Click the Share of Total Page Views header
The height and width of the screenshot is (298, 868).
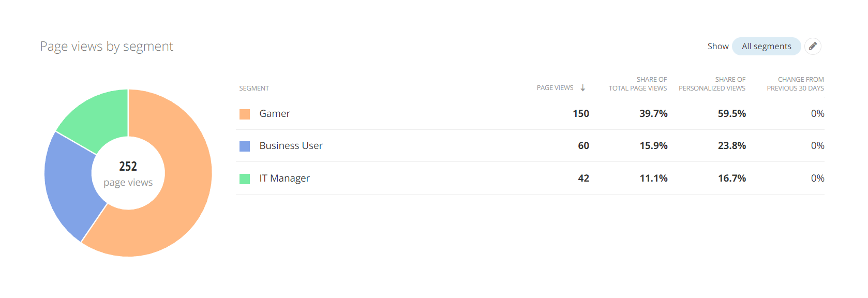637,84
